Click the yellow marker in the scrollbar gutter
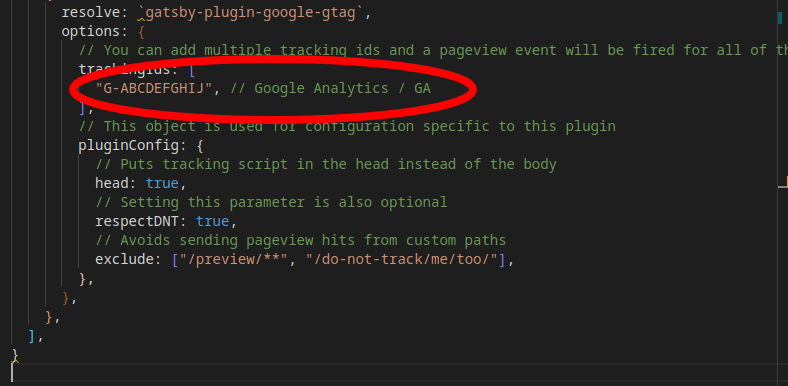 [783, 182]
